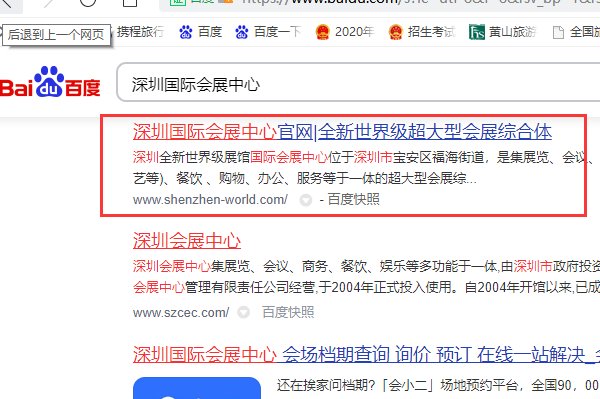Click URL www.szcec.com/
The height and width of the screenshot is (399, 600).
tap(181, 313)
